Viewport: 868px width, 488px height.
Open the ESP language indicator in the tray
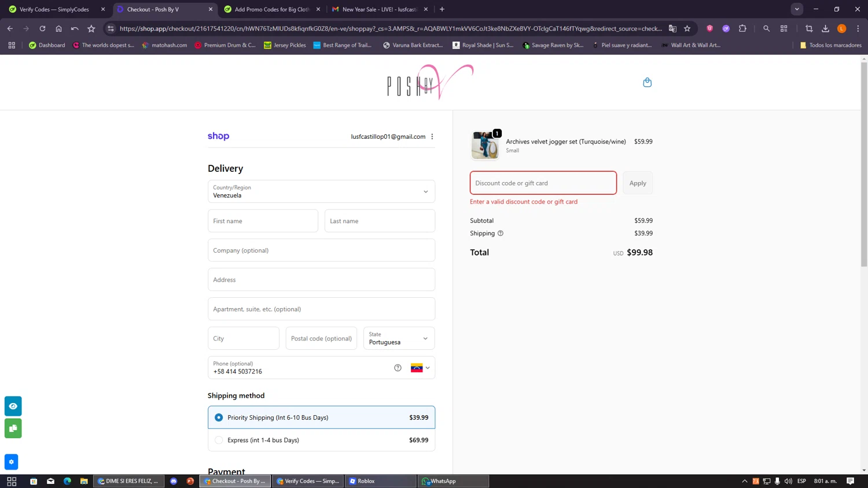[801, 481]
